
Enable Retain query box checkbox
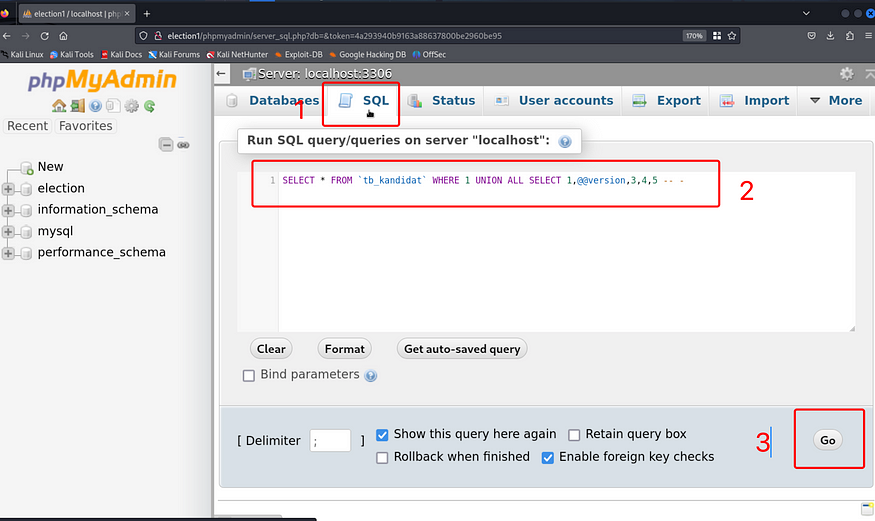574,435
